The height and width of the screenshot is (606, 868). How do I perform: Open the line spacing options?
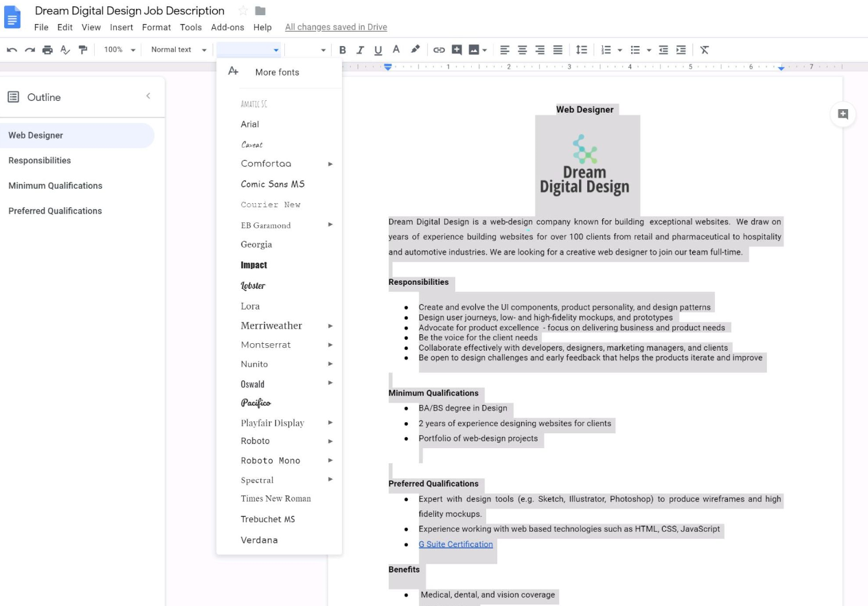pos(581,49)
